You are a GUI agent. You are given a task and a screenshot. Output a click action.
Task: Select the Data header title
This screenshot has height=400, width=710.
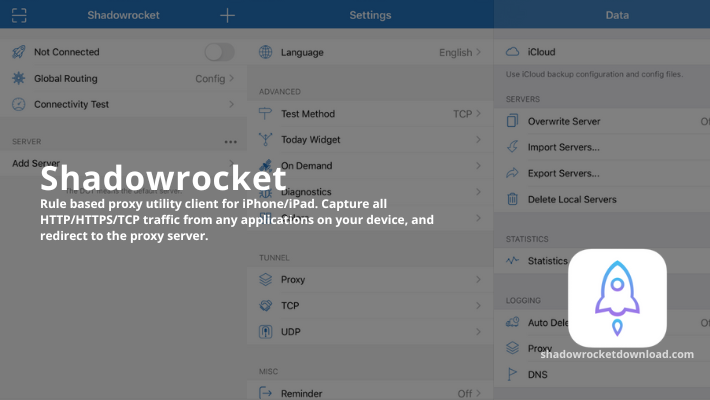coord(617,15)
